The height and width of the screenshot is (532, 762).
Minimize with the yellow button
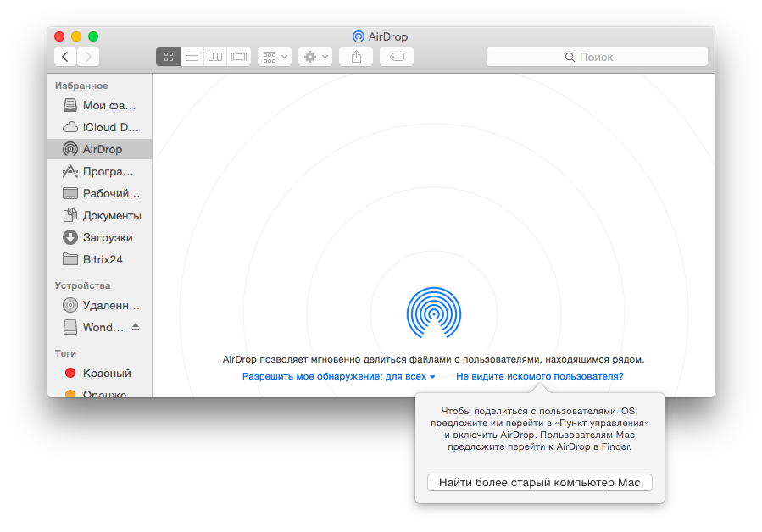point(76,36)
